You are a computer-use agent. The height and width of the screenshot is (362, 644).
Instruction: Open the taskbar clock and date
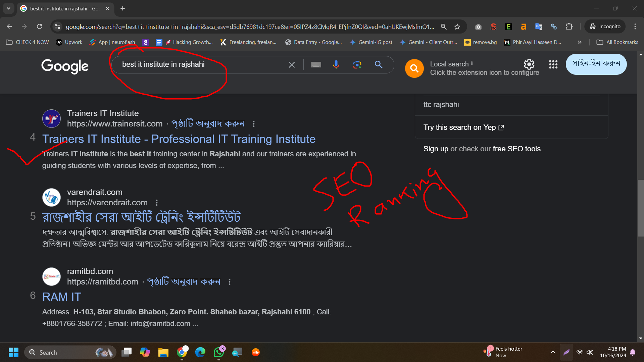click(x=613, y=352)
